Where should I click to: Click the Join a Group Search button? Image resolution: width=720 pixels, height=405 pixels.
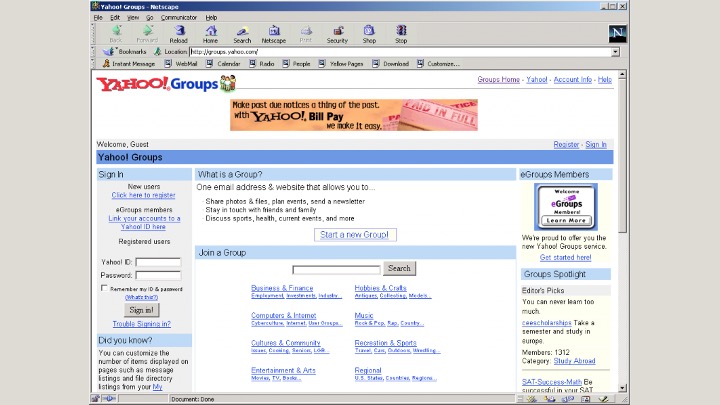399,268
